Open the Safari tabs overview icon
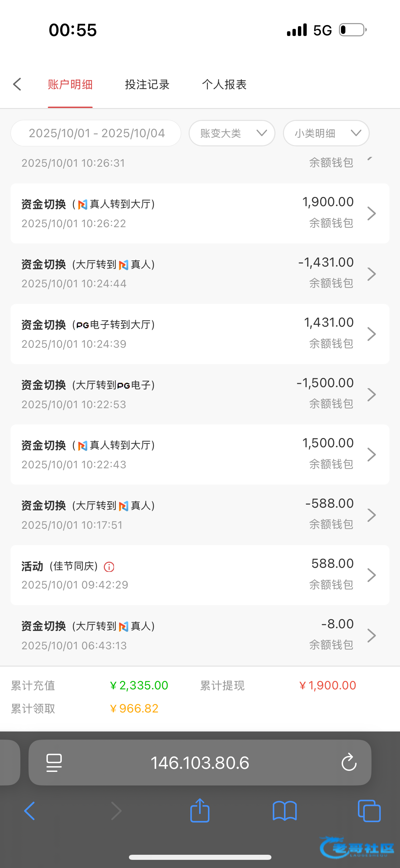The image size is (400, 868). pos(369,811)
